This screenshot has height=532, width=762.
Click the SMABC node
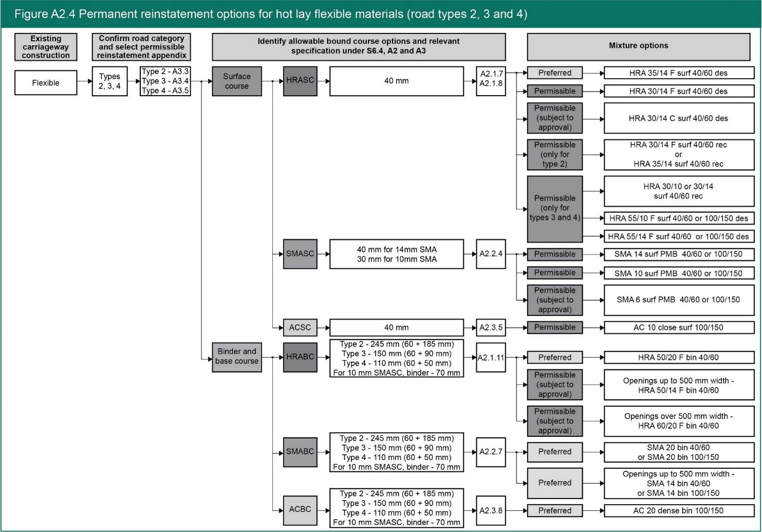click(300, 452)
